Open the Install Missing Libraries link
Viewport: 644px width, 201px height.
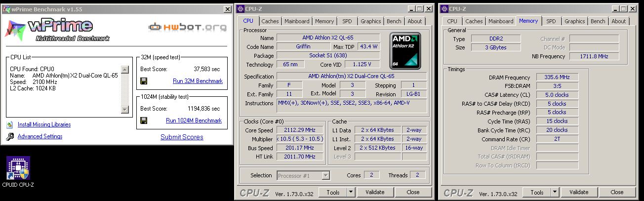(44, 124)
